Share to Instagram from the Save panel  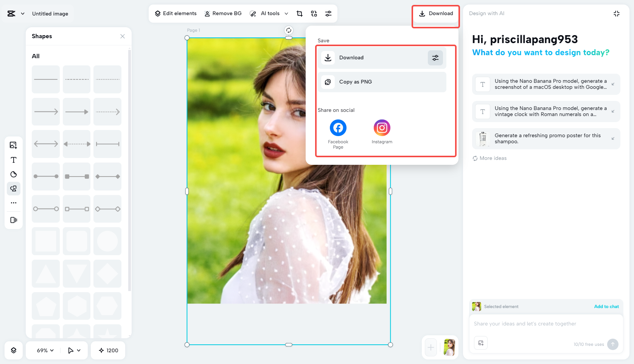(382, 128)
